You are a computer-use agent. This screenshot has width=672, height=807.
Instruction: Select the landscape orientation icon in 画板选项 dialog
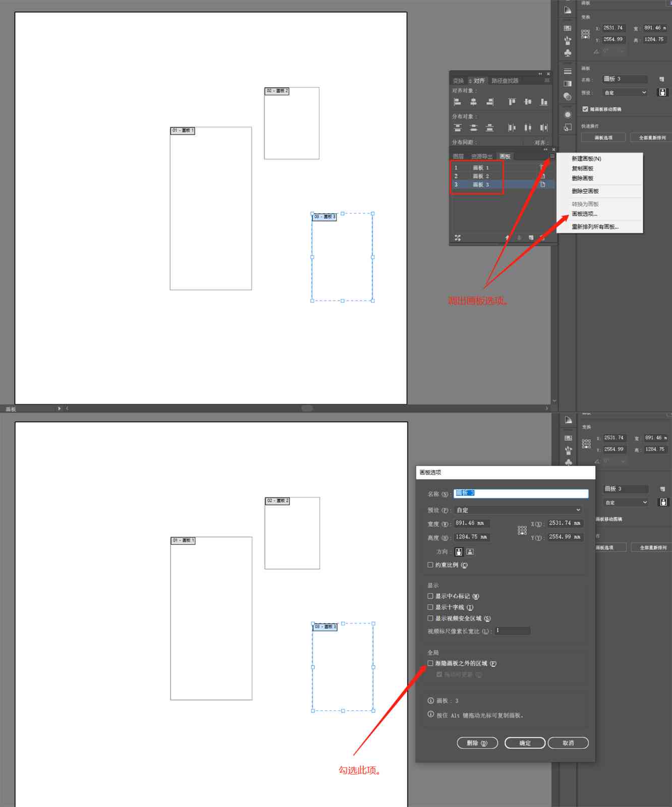point(470,552)
